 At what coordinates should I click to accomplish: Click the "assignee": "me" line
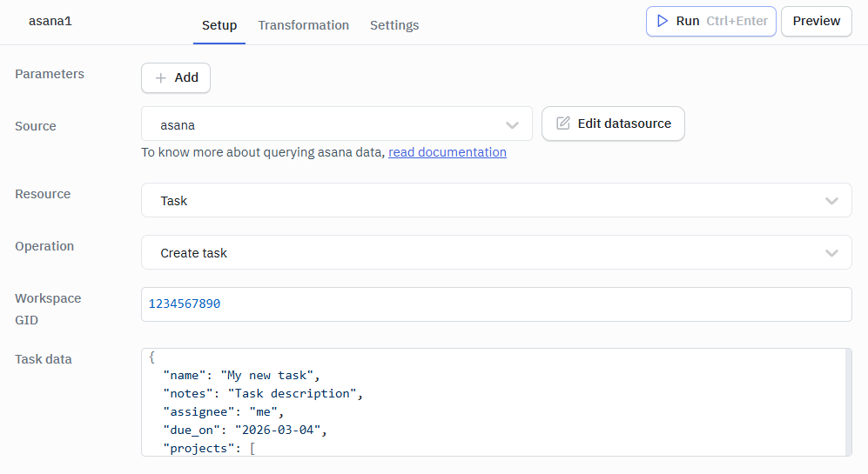(223, 412)
